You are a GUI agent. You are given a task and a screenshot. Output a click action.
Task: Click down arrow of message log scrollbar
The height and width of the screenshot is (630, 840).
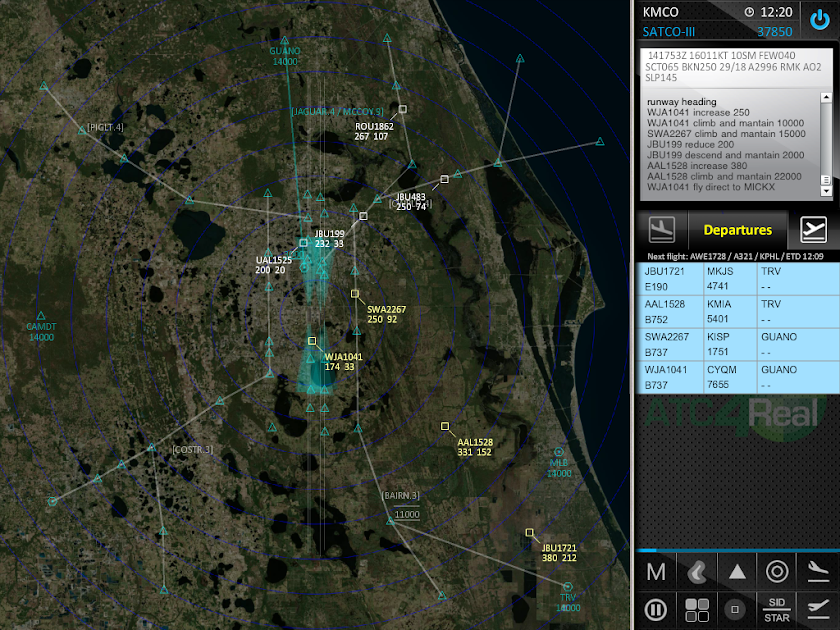826,191
